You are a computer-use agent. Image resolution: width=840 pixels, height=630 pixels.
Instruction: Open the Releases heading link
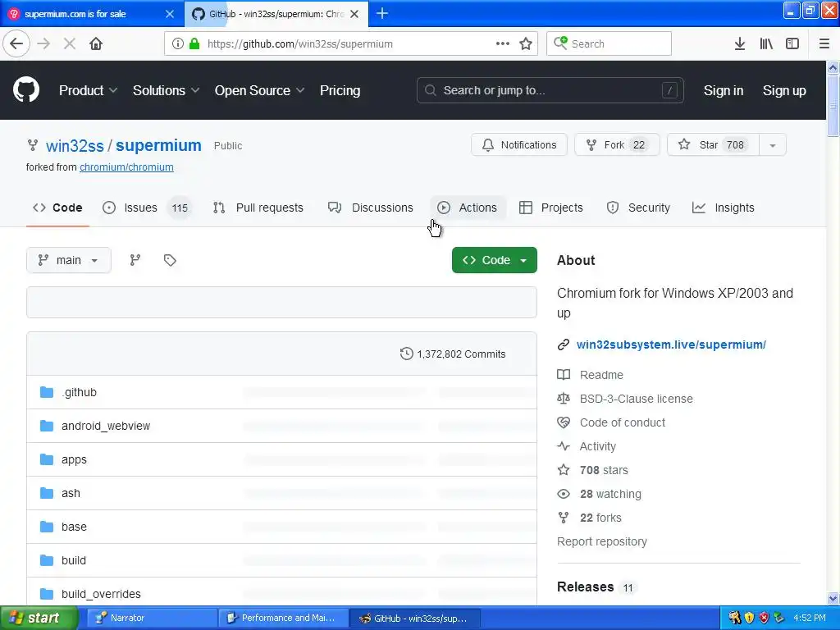click(586, 587)
